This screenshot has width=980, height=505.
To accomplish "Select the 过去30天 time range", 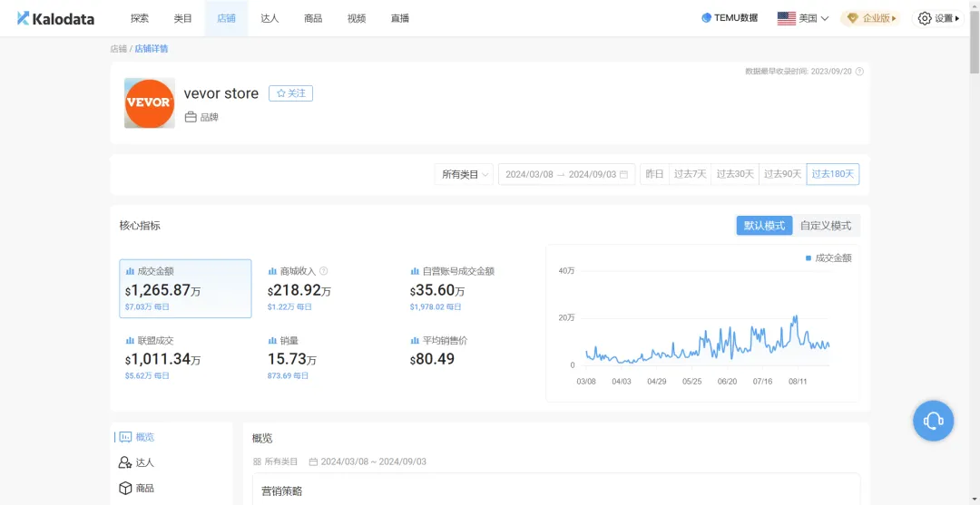I will click(735, 174).
